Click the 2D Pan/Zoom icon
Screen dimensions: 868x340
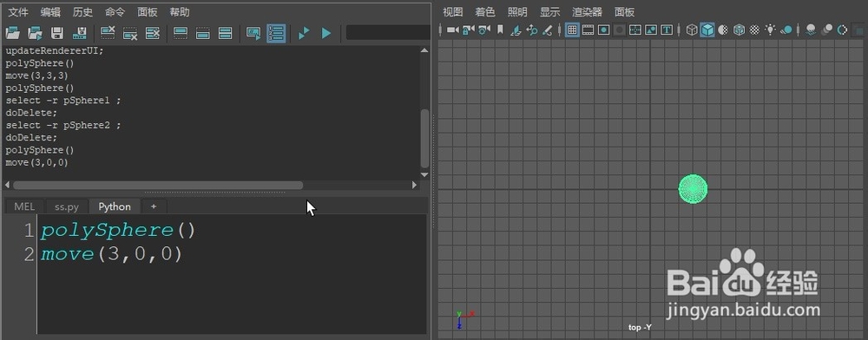pos(532,29)
